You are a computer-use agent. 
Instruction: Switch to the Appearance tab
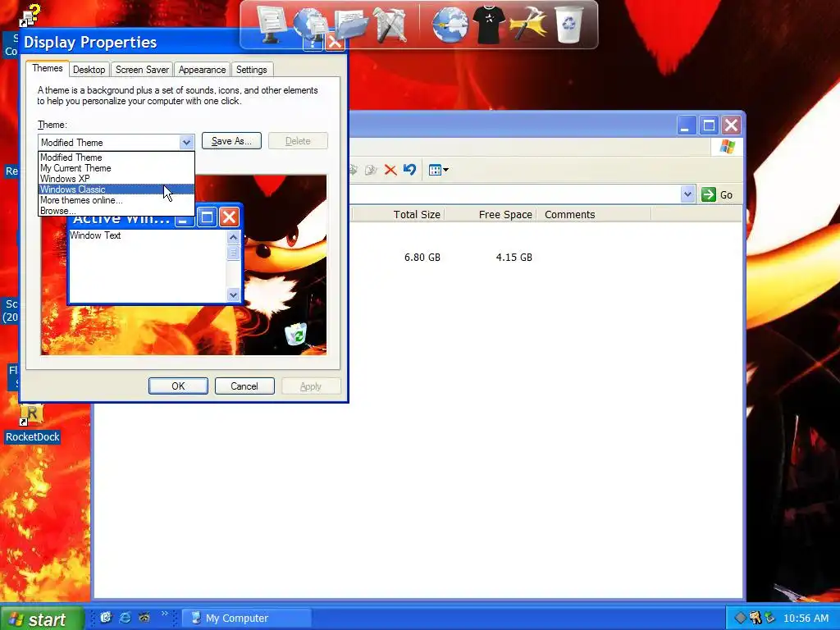click(x=202, y=70)
